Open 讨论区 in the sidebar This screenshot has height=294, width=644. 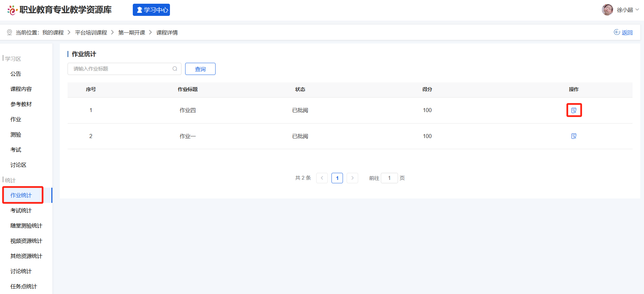tap(18, 165)
